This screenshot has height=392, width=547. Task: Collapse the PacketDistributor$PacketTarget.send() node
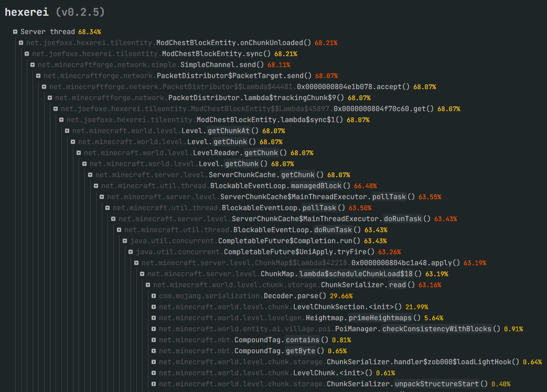pyautogui.click(x=38, y=75)
